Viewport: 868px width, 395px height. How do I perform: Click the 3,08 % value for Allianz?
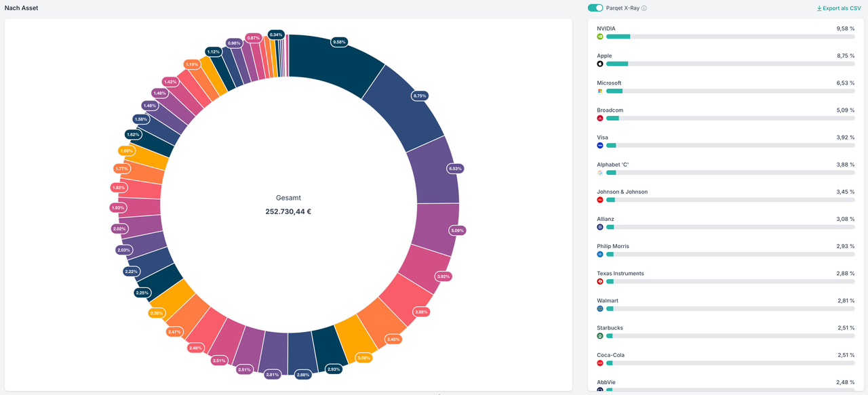tap(846, 219)
